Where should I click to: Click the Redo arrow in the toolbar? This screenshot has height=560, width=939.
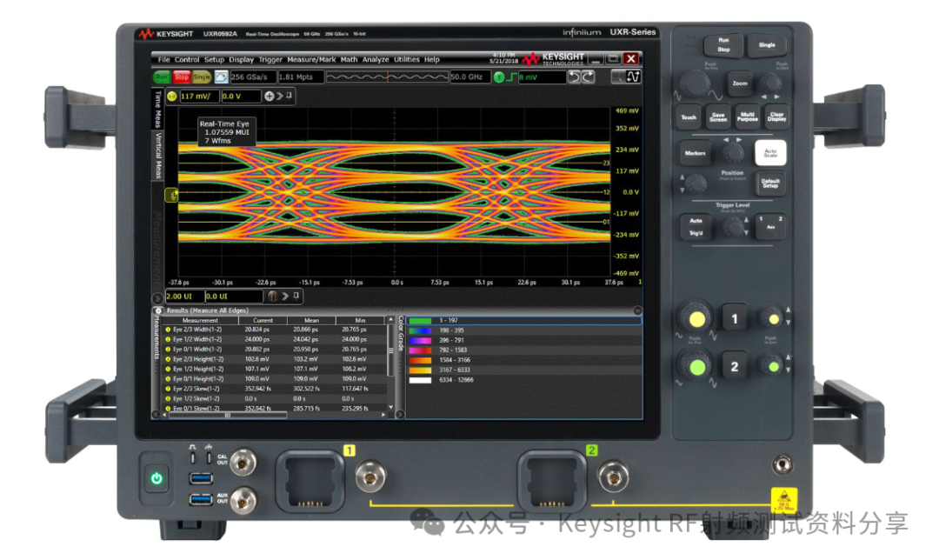tap(588, 77)
